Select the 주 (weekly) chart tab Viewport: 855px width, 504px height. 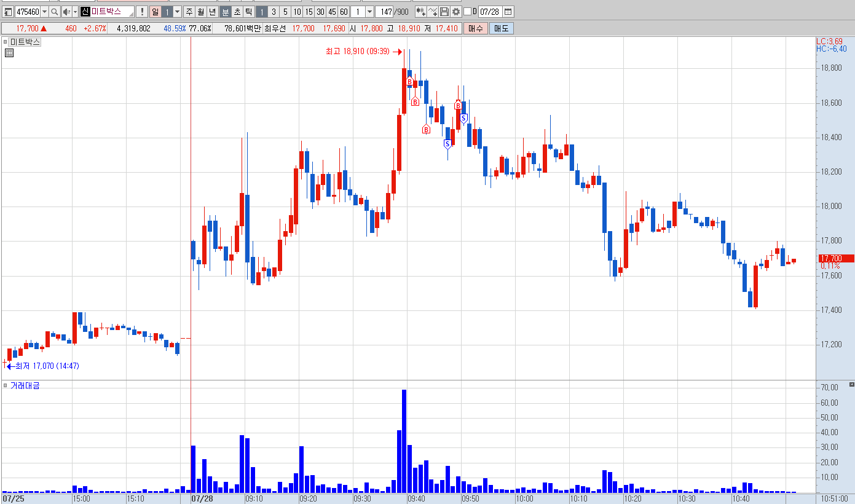click(189, 12)
